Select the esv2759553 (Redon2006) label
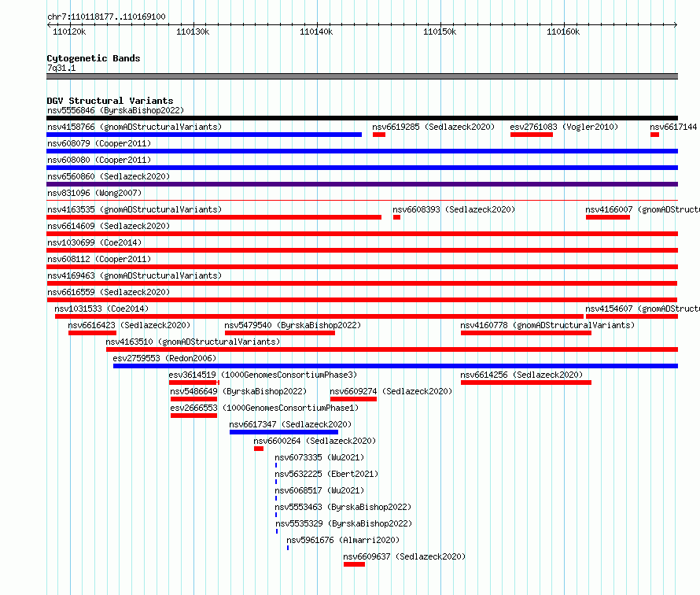Image resolution: width=700 pixels, height=595 pixels. pos(164,358)
